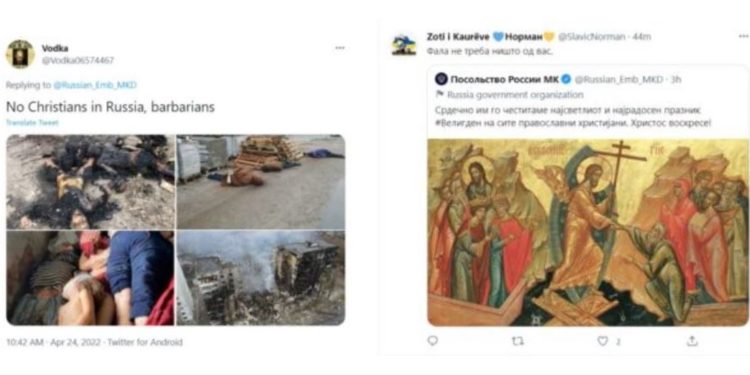
Task: Click the reply speech bubble icon
Action: coord(432,341)
